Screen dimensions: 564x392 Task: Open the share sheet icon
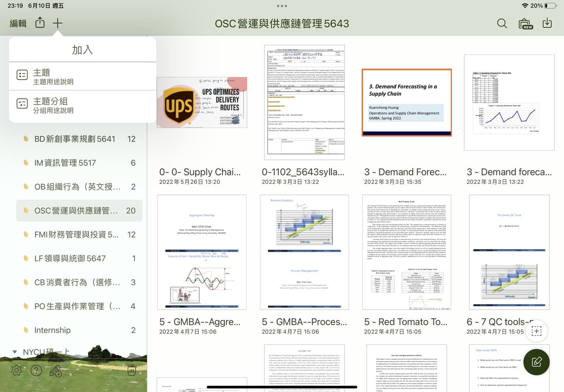pyautogui.click(x=40, y=23)
